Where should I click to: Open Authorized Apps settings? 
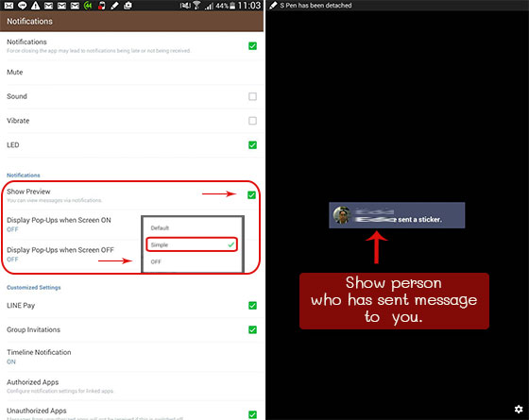coord(131,386)
